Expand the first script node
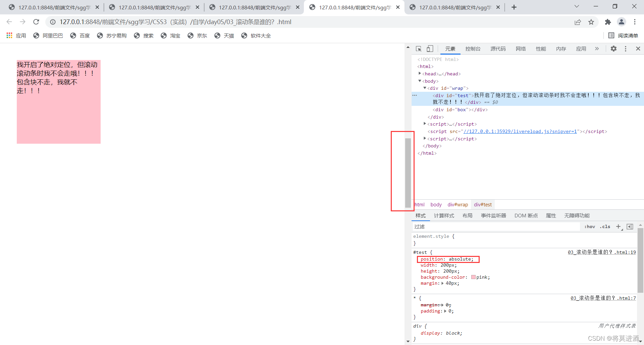The image size is (644, 345). [x=425, y=124]
